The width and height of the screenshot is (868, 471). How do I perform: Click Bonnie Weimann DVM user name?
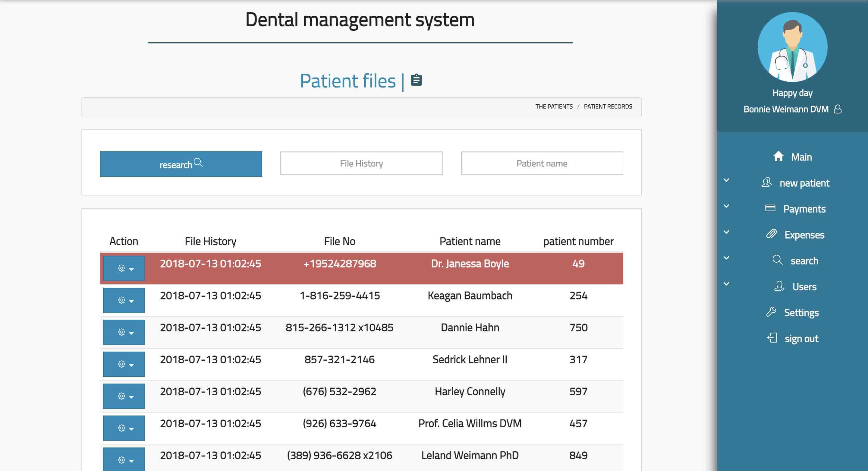coord(786,109)
